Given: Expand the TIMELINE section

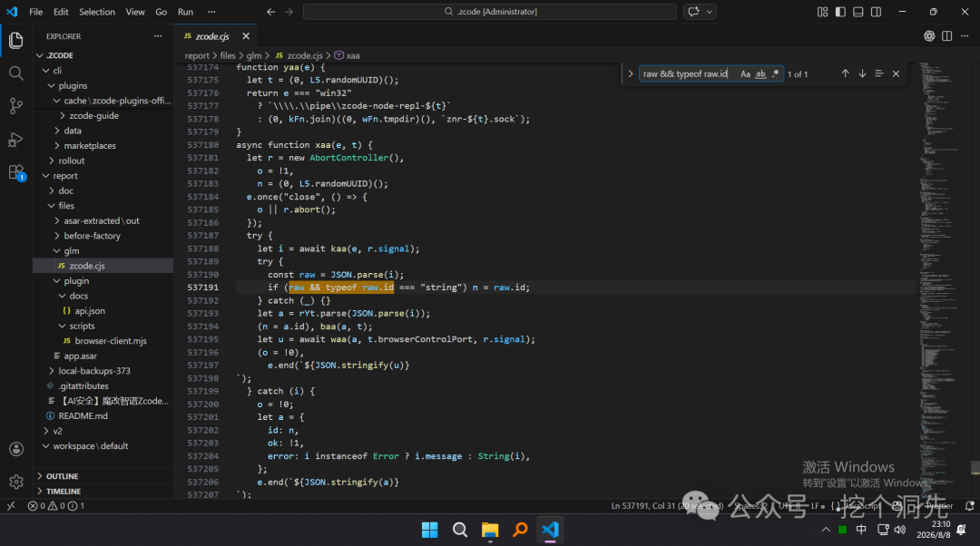Looking at the screenshot, I should (103, 491).
